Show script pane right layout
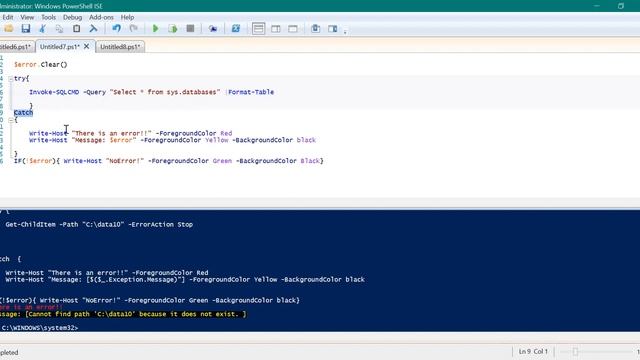 [276, 29]
